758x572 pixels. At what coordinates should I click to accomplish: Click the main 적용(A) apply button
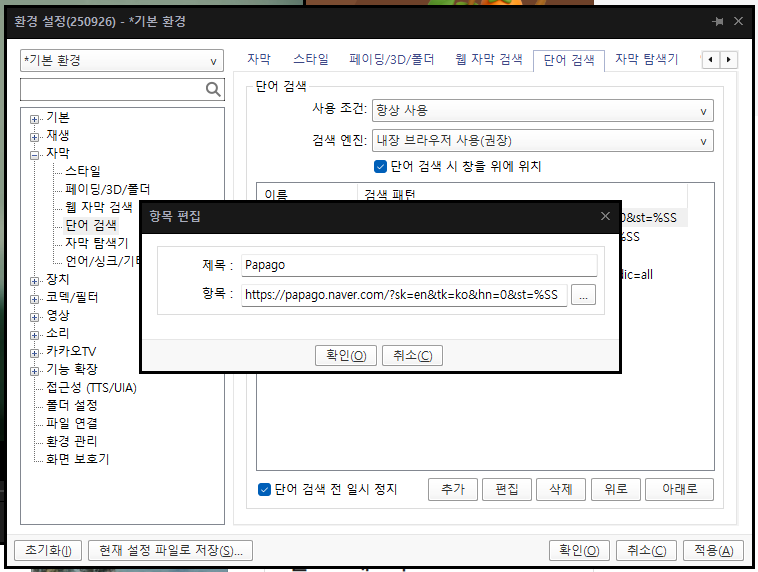pos(714,550)
